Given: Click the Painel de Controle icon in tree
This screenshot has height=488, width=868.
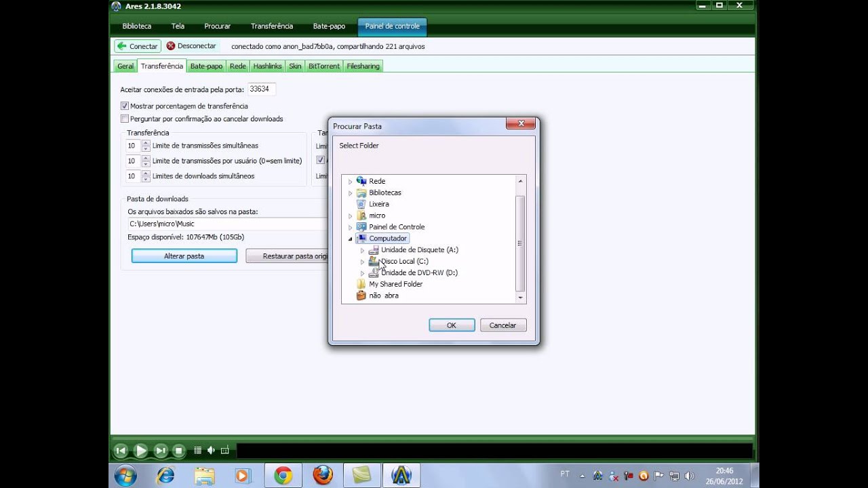Looking at the screenshot, I should pyautogui.click(x=361, y=227).
